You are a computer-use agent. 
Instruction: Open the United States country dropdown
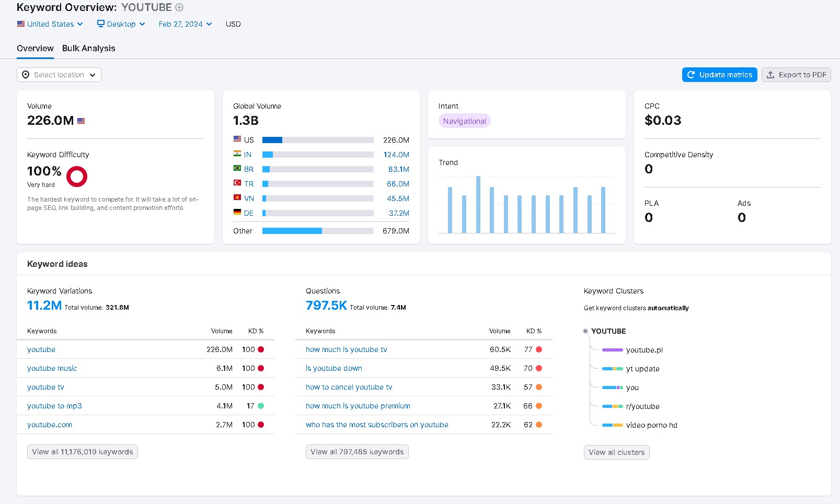(x=50, y=24)
